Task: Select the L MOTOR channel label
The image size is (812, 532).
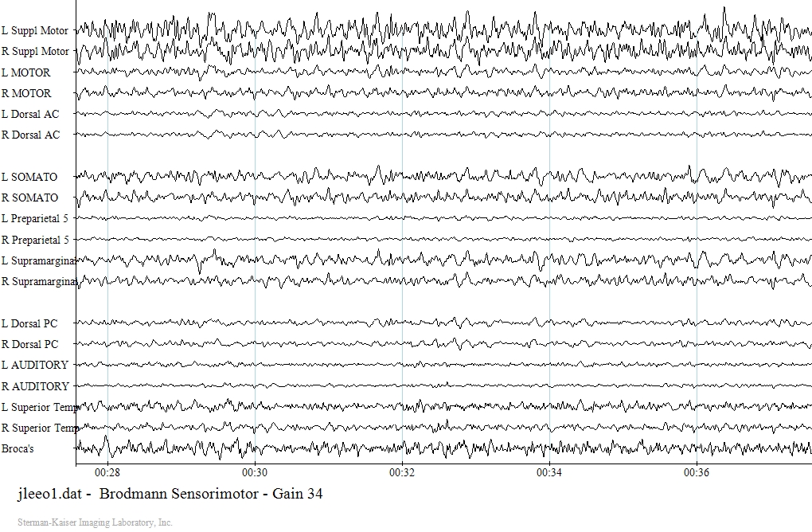Action: [x=26, y=72]
